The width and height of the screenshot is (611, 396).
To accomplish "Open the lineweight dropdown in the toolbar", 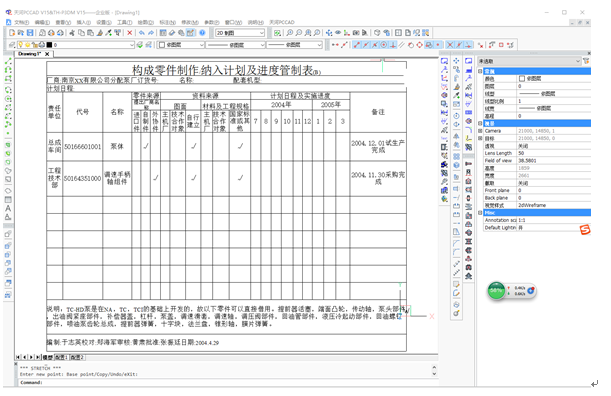I will (295, 45).
